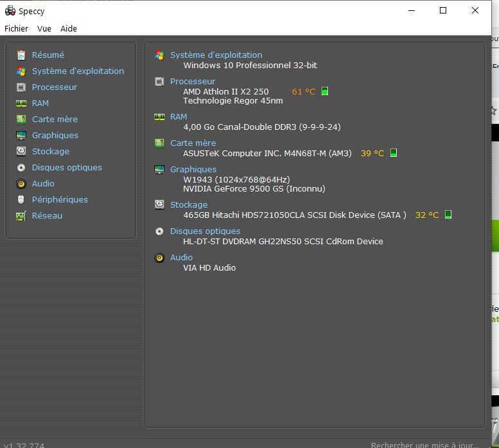499x448 pixels.
Task: Open the Vue menu
Action: click(x=44, y=29)
